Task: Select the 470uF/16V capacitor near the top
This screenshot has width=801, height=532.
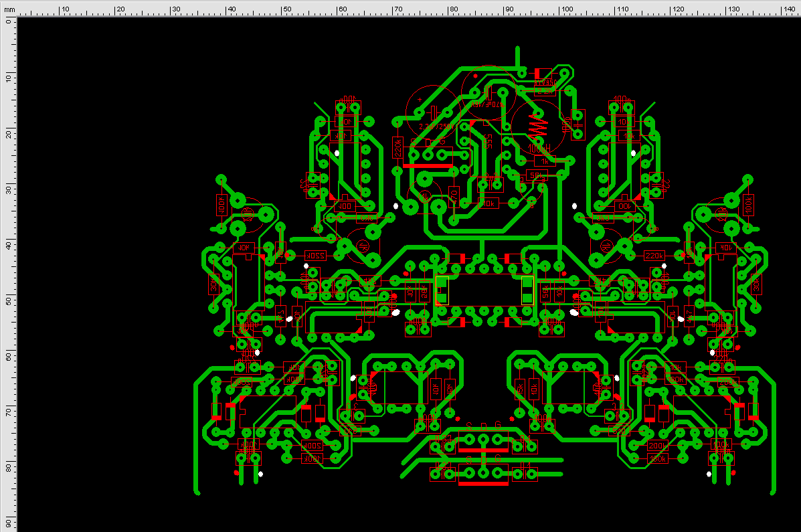Action: pyautogui.click(x=489, y=93)
